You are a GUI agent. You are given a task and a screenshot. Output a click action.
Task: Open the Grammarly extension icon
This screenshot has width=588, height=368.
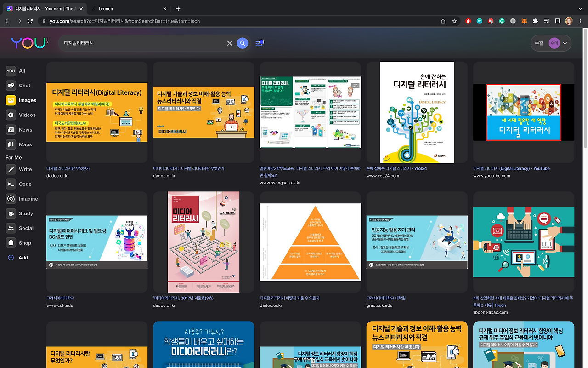(502, 21)
